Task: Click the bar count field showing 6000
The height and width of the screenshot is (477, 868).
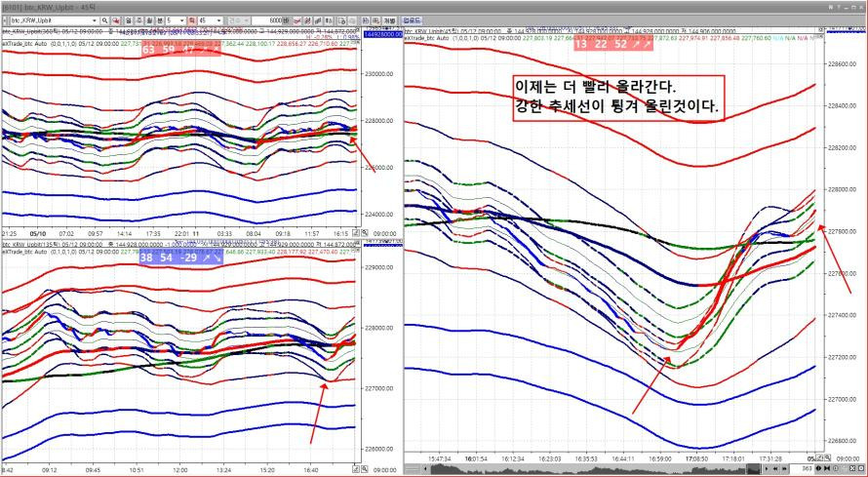Action: pyautogui.click(x=268, y=20)
